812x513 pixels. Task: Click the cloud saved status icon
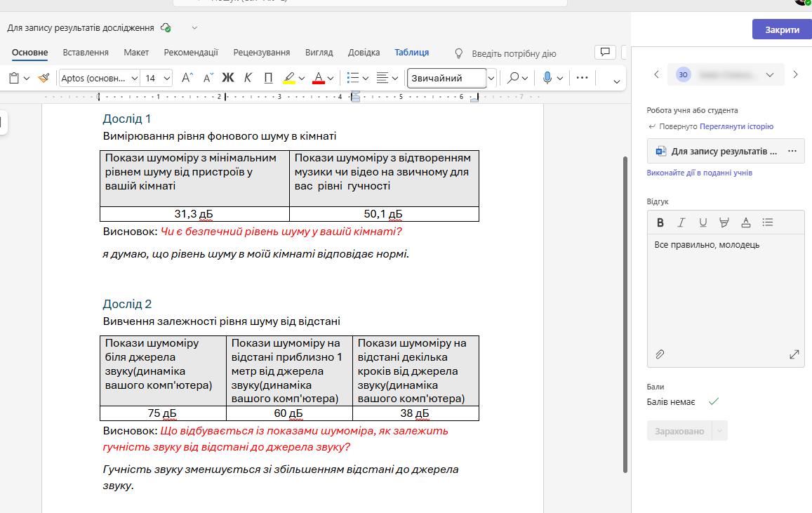166,28
